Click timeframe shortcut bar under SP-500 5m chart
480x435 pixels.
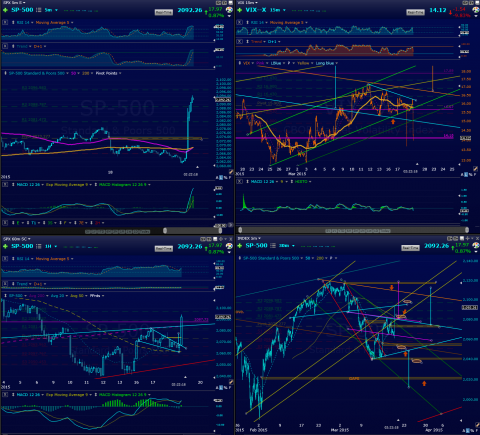point(117,231)
